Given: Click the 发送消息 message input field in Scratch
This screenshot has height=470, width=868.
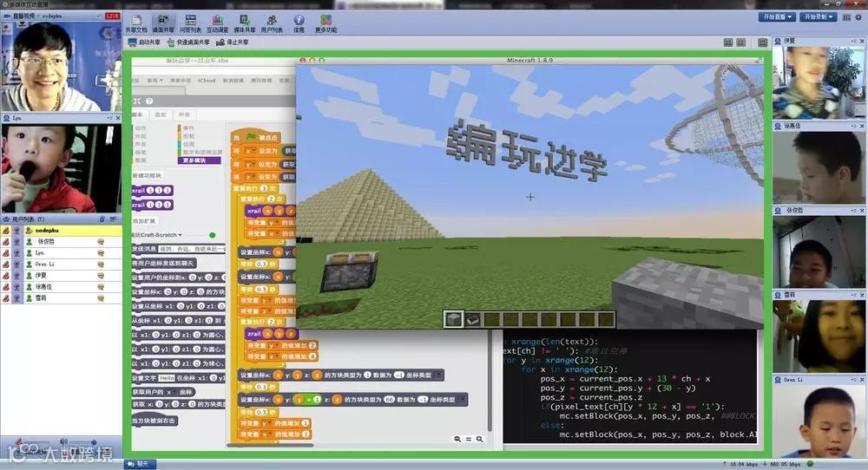Looking at the screenshot, I should [192, 250].
